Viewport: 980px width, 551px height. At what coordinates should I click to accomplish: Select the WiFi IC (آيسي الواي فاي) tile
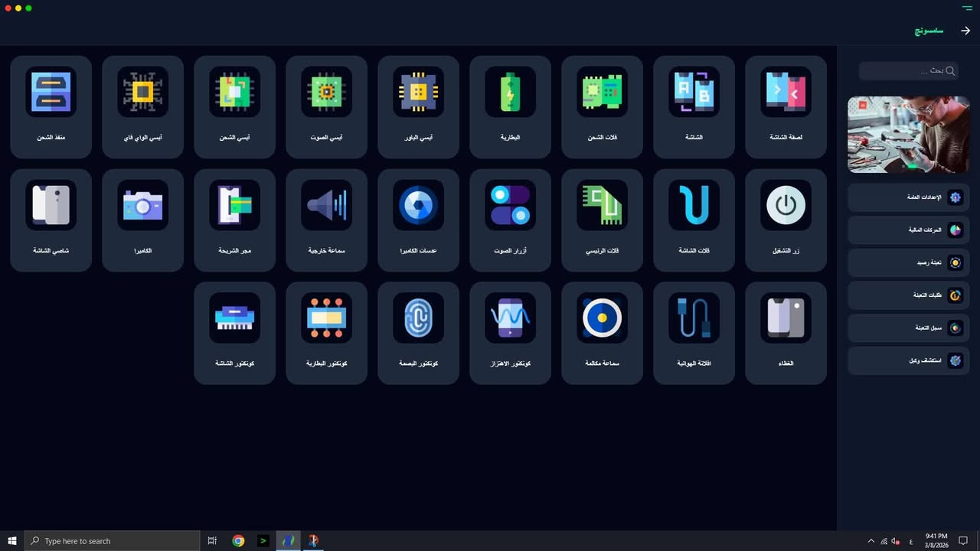[142, 106]
